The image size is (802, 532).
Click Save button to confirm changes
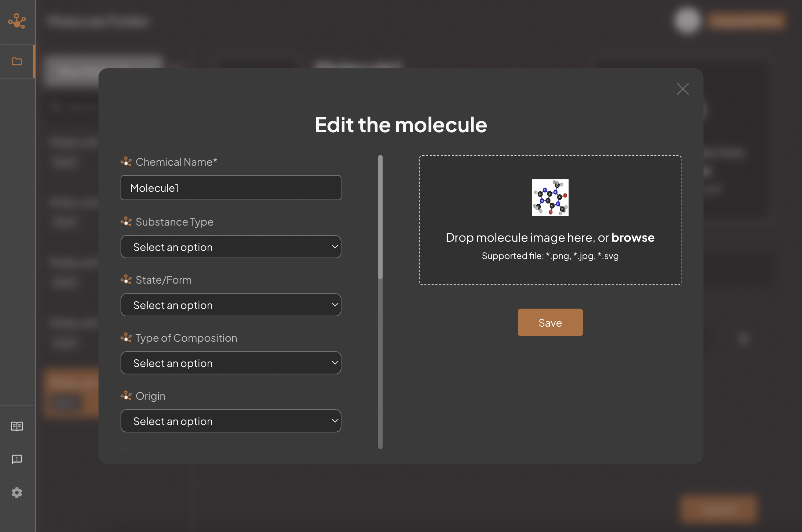[x=549, y=322]
